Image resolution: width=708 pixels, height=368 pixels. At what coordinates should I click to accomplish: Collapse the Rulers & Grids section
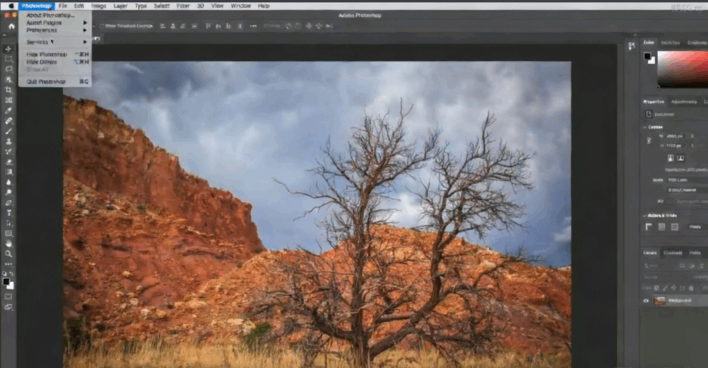coord(644,216)
